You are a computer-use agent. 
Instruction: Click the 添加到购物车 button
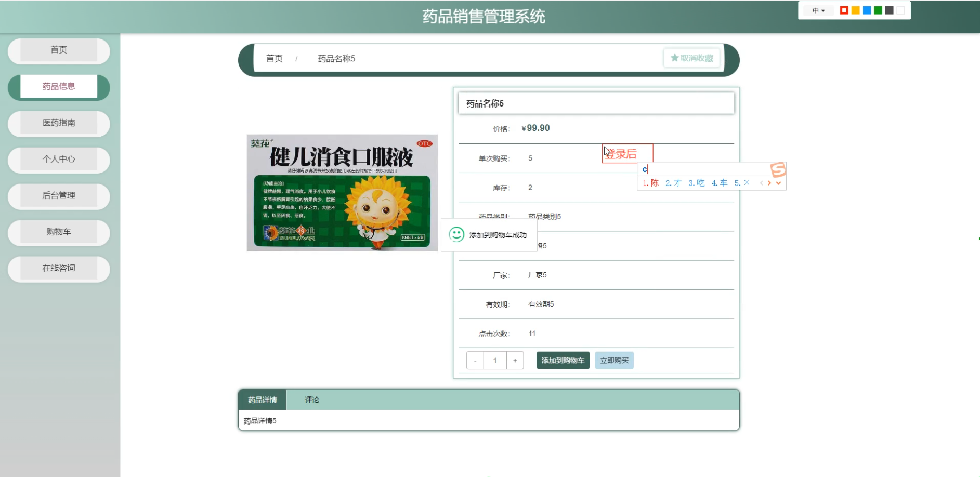pyautogui.click(x=563, y=360)
